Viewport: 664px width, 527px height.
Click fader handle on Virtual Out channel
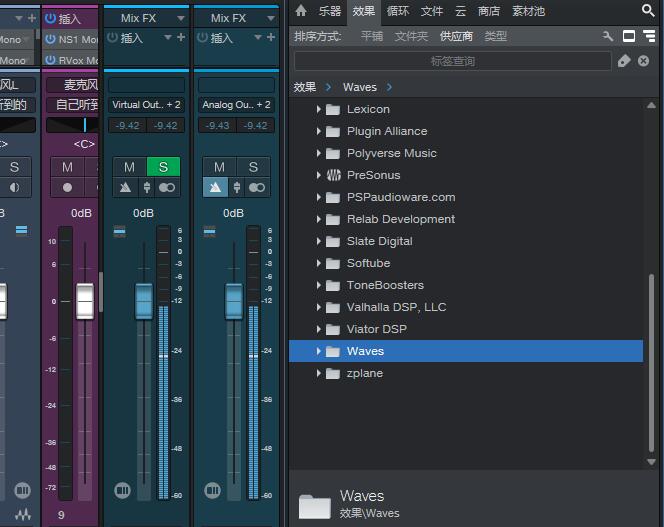(144, 301)
